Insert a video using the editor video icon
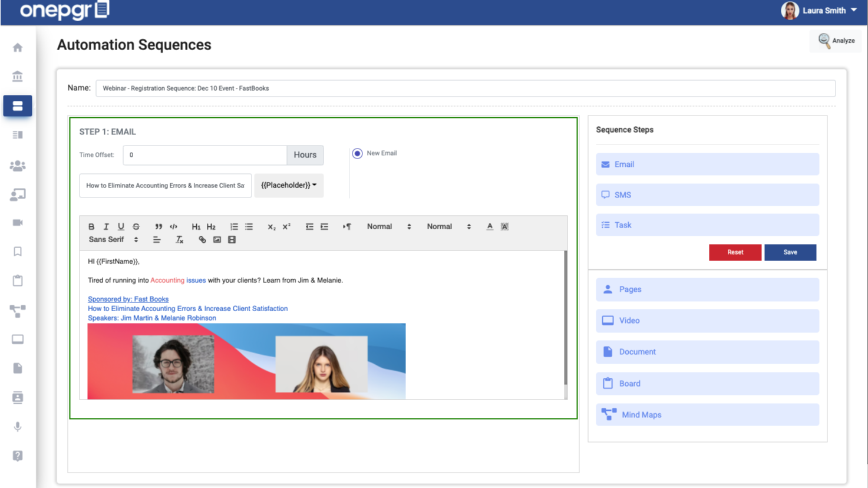Screen dimensions: 868x488 click(x=231, y=239)
